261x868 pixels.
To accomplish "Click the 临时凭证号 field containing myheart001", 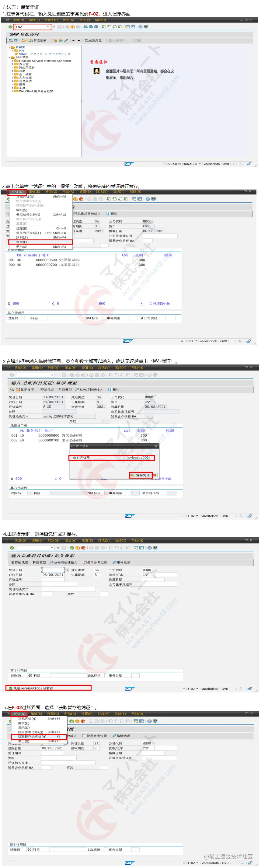I will pyautogui.click(x=138, y=458).
